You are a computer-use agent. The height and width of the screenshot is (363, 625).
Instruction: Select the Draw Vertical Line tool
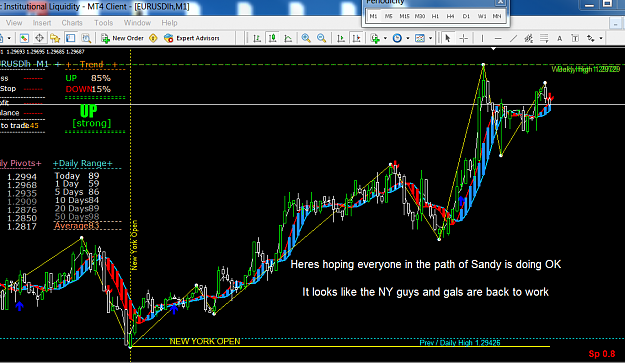pos(482,38)
